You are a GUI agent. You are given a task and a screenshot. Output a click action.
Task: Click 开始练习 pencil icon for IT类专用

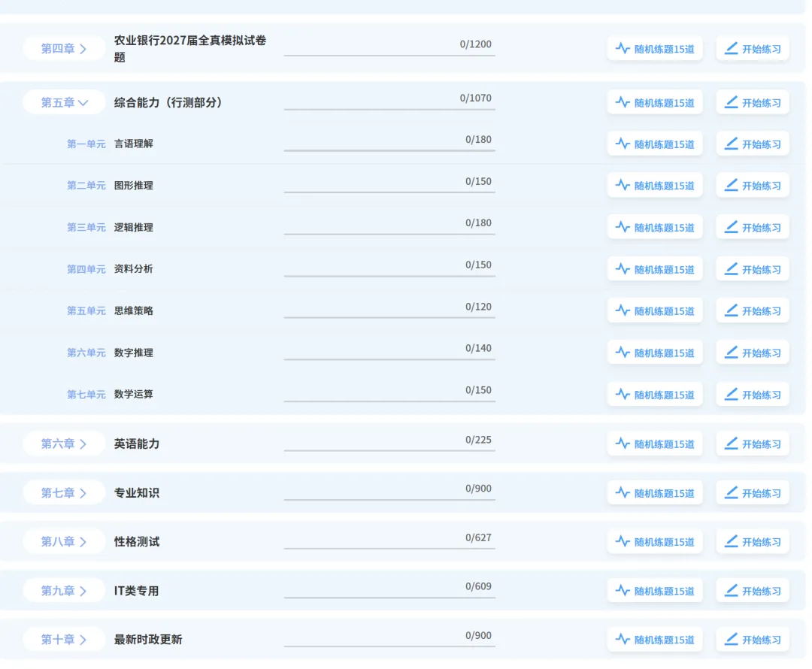tap(732, 591)
